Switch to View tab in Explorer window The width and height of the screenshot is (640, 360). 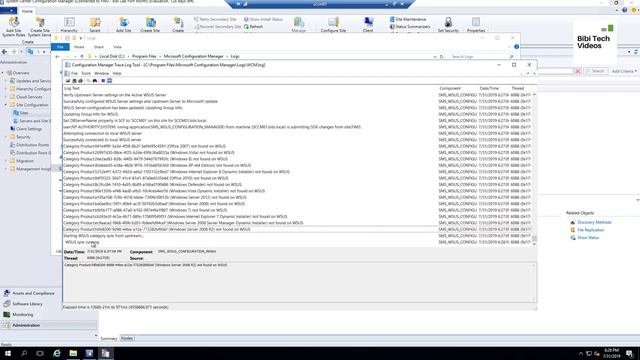(118, 47)
